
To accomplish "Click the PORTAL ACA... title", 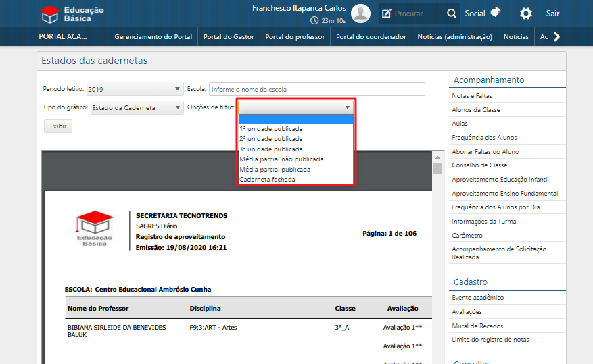I will (x=63, y=36).
